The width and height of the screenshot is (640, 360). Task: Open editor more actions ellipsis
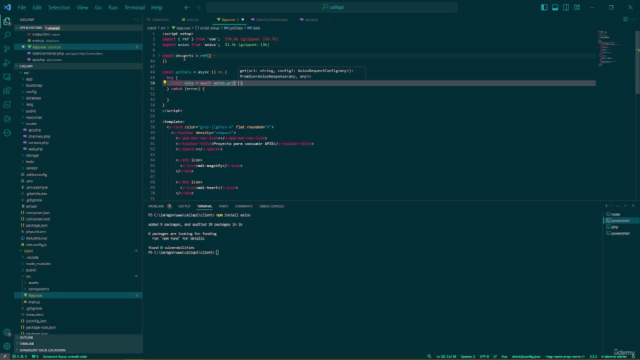click(x=633, y=19)
